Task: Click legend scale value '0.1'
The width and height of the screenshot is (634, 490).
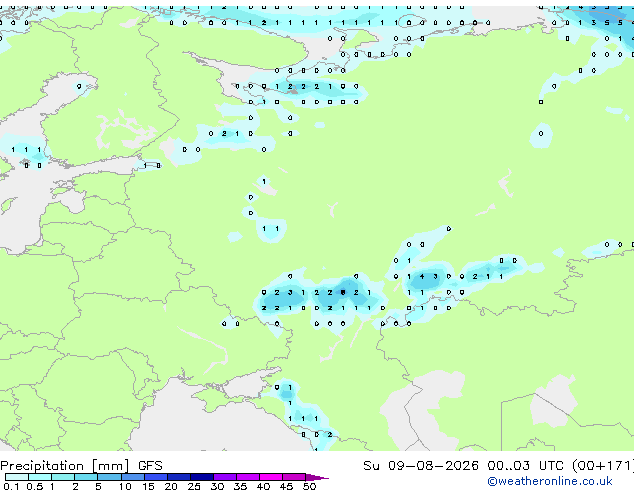Action: [11, 486]
